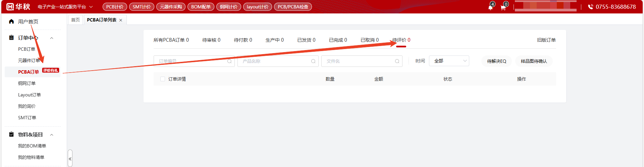Click the home icon beside 用户首页
The width and height of the screenshot is (644, 167).
point(11,22)
